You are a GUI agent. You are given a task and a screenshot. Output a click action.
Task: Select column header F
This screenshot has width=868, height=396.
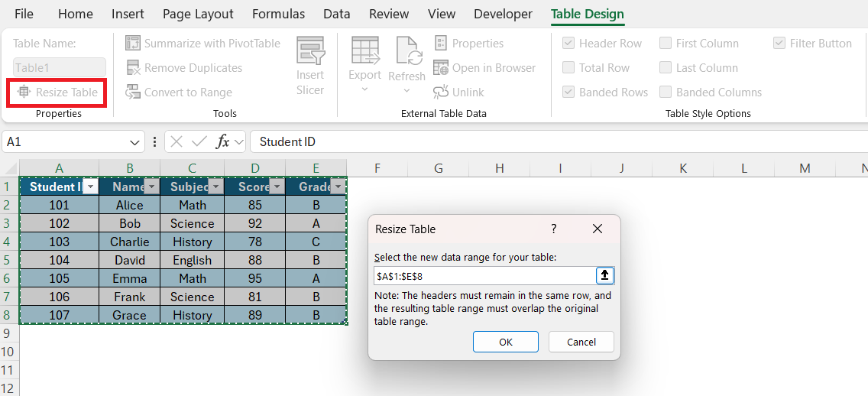pyautogui.click(x=377, y=168)
